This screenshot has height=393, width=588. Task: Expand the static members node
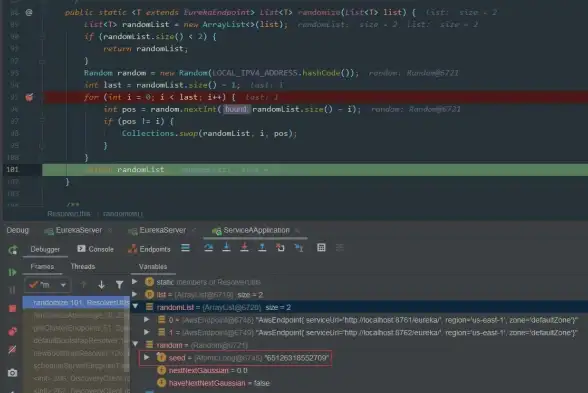point(135,282)
